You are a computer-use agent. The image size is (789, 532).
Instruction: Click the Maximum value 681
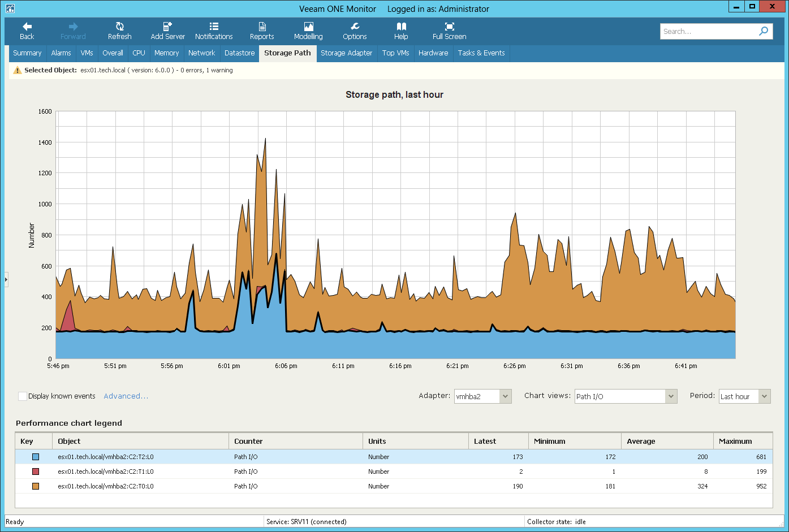point(761,457)
